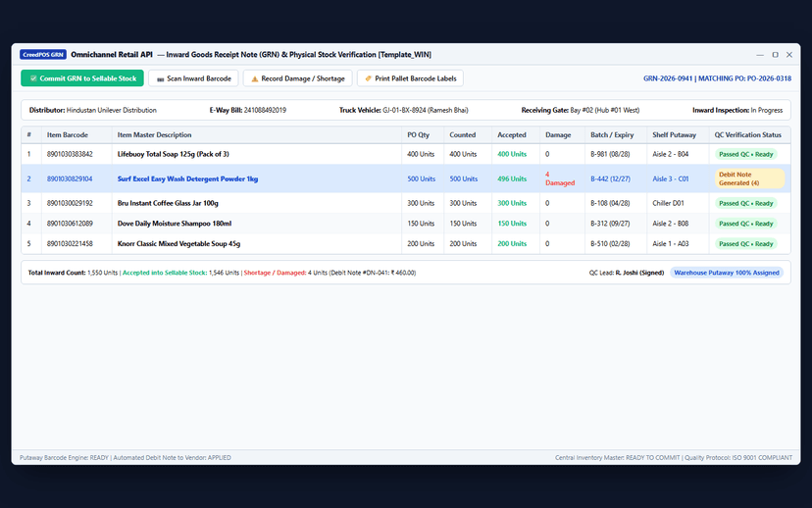Click the 4 Damaged cell
Screen dimensions: 812x508
click(560, 178)
